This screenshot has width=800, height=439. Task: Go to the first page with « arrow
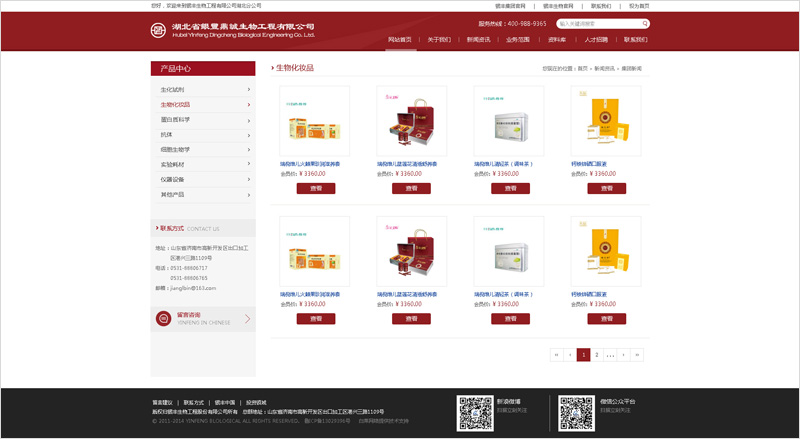pyautogui.click(x=557, y=354)
